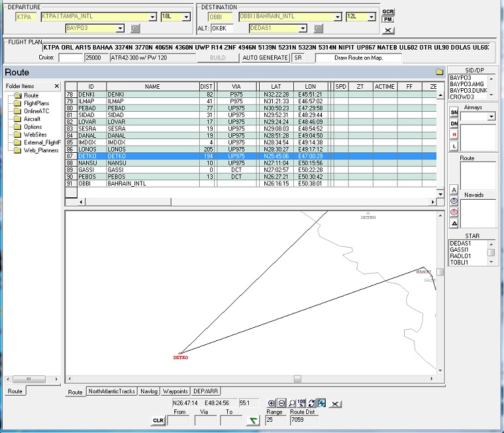Switch to the Navlog tab
The width and height of the screenshot is (504, 433).
point(149,391)
